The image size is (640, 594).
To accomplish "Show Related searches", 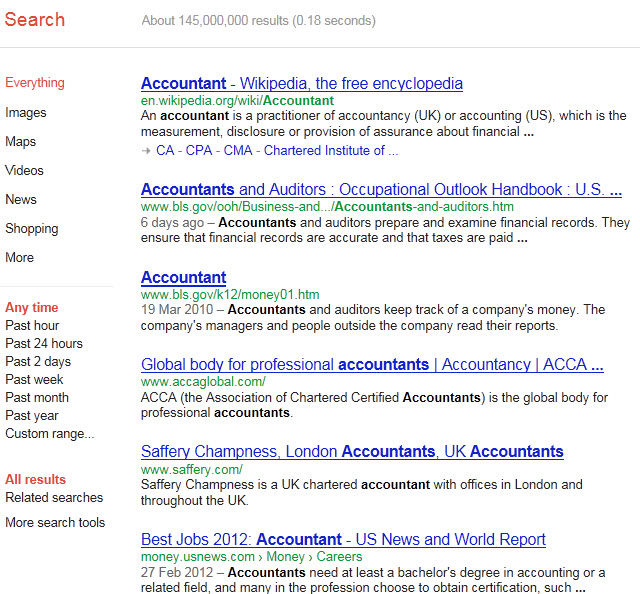I will coord(54,498).
